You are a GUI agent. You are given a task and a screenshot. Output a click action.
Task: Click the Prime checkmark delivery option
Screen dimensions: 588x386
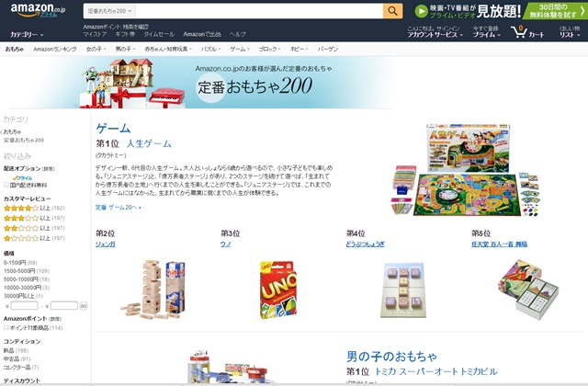[22, 178]
